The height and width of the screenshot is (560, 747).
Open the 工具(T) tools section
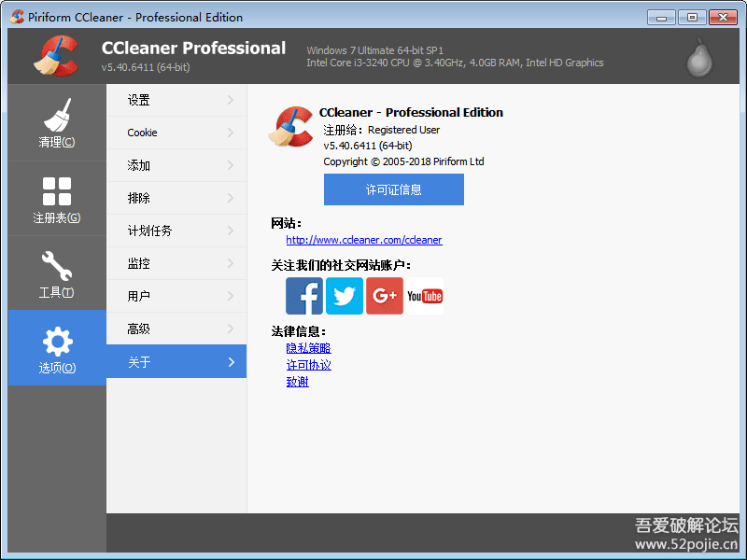click(x=57, y=273)
